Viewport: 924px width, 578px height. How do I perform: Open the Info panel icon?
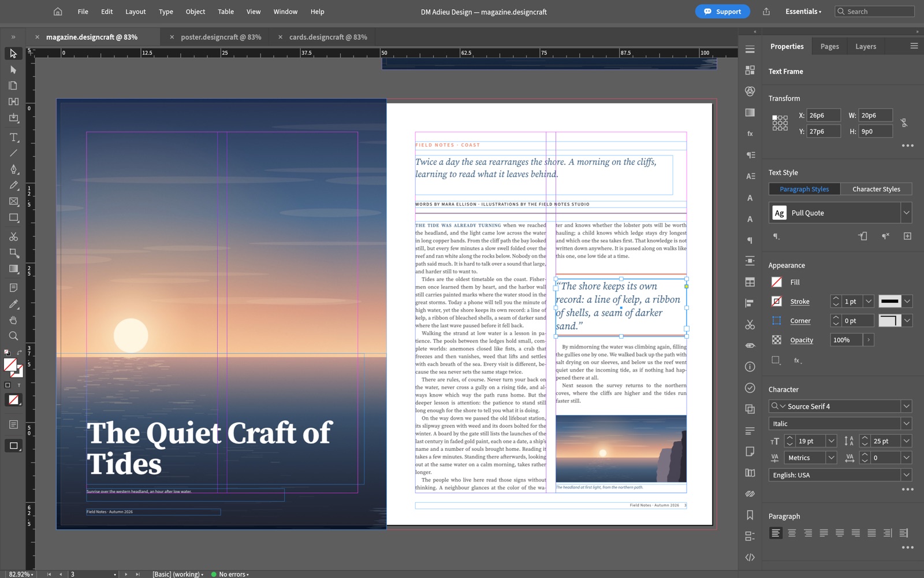pos(750,366)
